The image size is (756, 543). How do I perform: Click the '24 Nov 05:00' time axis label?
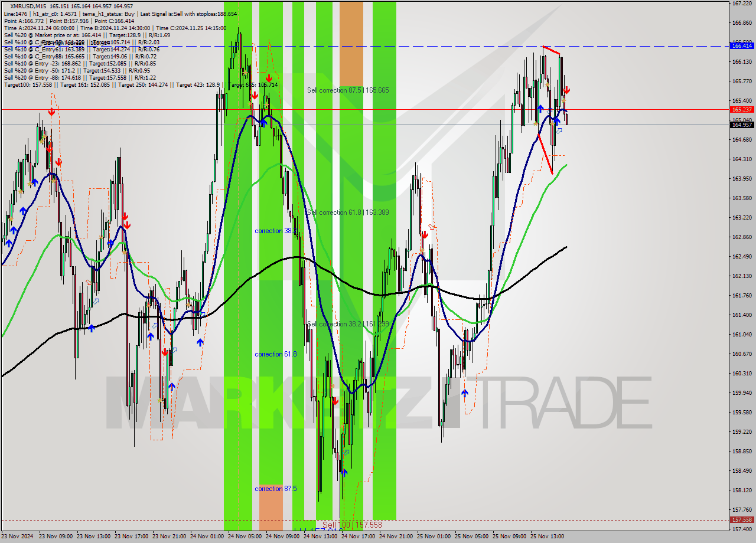pos(246,537)
